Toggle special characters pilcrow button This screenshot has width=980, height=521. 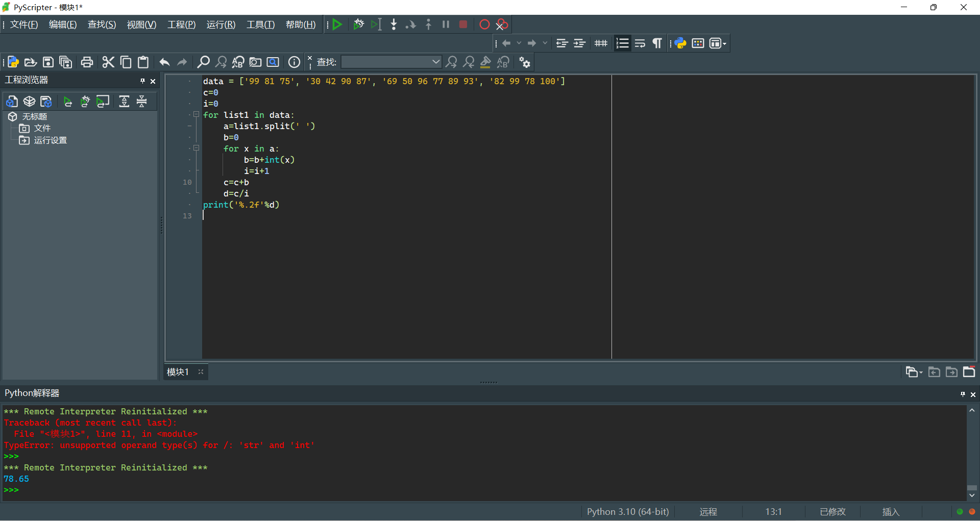(x=657, y=43)
